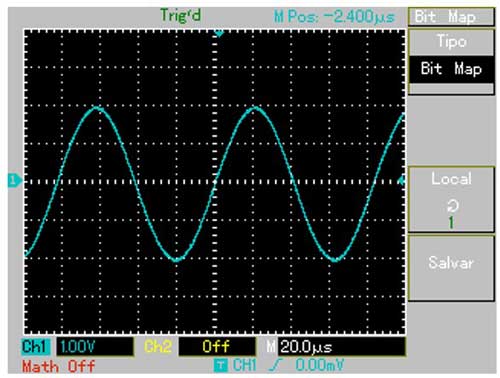Click the local position number 1
Image resolution: width=500 pixels, height=378 pixels.
coord(451,222)
